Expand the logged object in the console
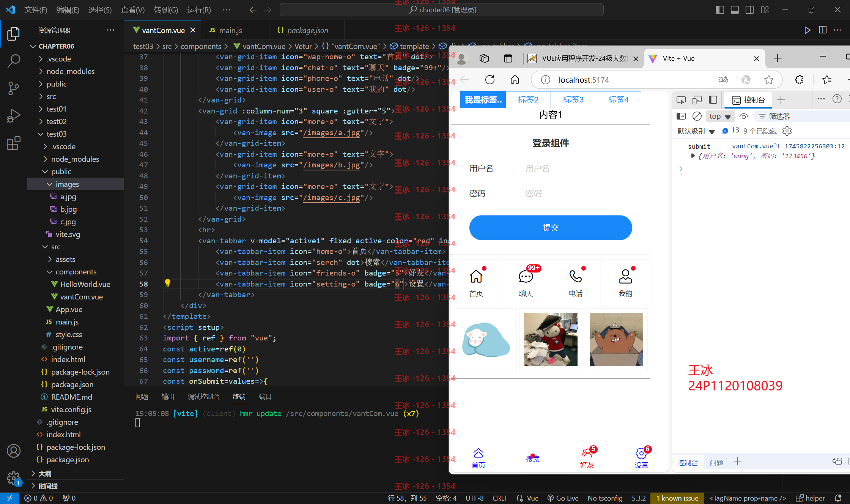The width and height of the screenshot is (850, 504). point(693,156)
